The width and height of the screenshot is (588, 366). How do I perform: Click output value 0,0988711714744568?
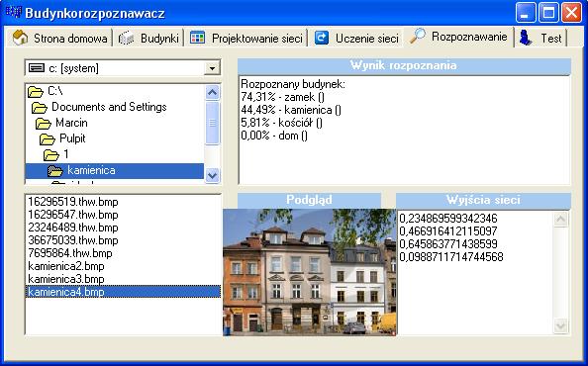pos(451,257)
